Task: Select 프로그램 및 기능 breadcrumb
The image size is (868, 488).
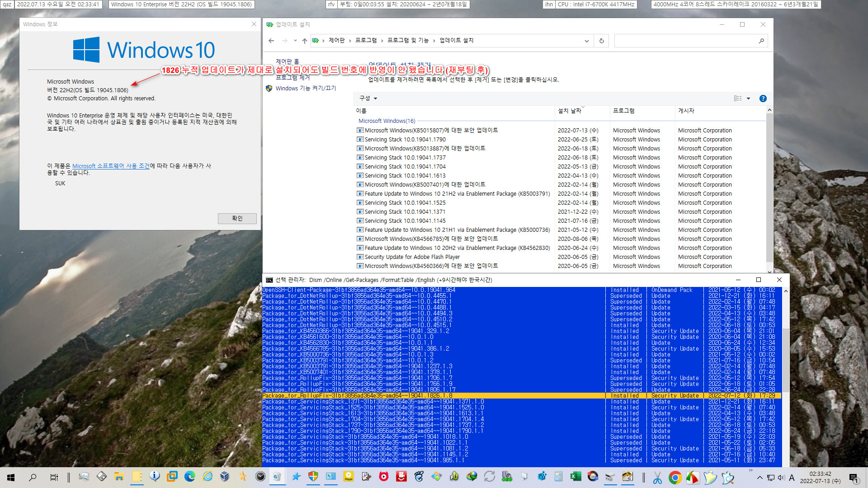Action: click(408, 40)
